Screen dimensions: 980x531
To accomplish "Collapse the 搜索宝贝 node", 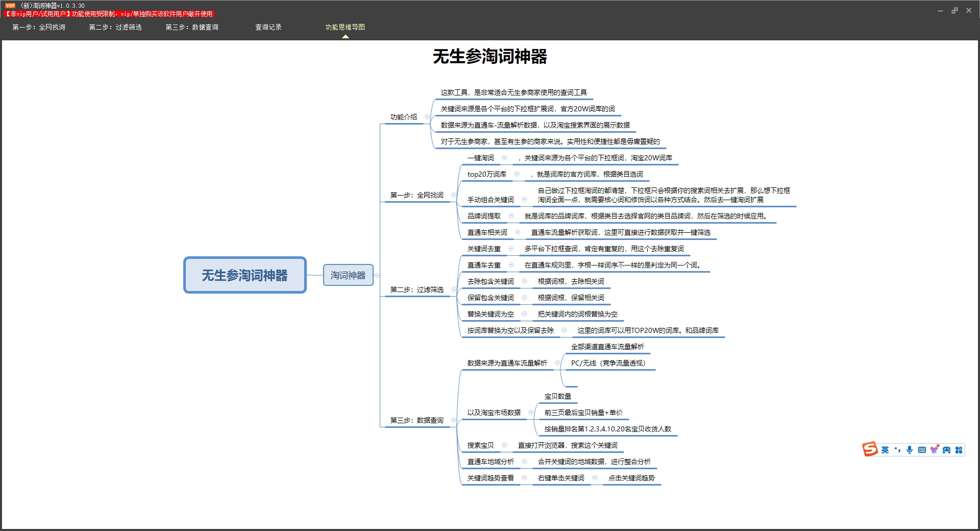I will point(504,445).
